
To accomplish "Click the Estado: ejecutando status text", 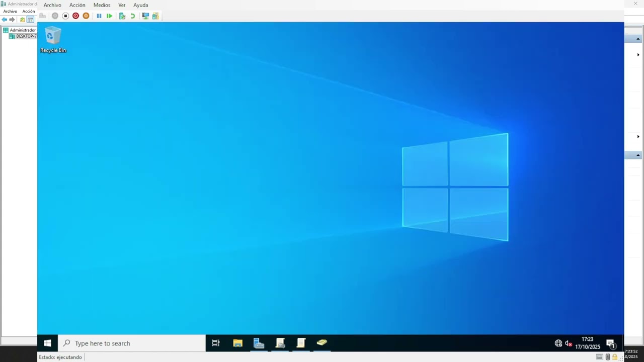I will (60, 357).
